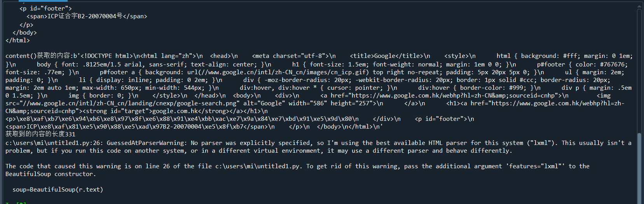Click the console's vertical scrollbar thumb
This screenshot has height=204, width=644.
[639, 168]
